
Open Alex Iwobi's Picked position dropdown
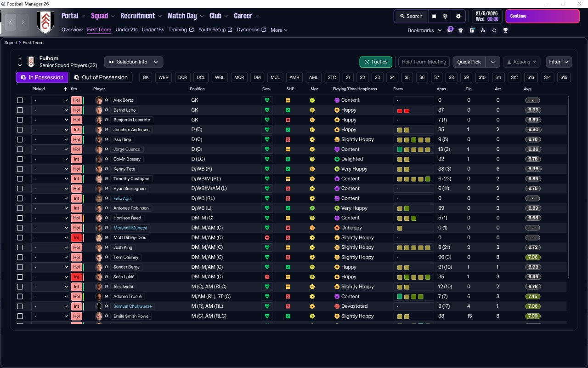50,287
